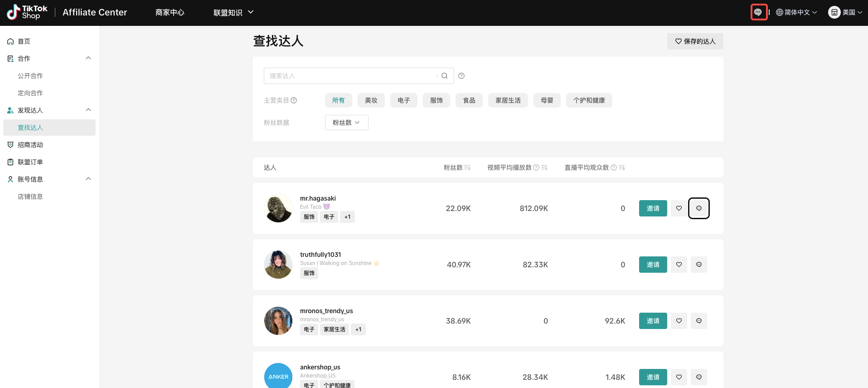Message mr.hagasaki via chat icon
868x388 pixels.
point(698,208)
